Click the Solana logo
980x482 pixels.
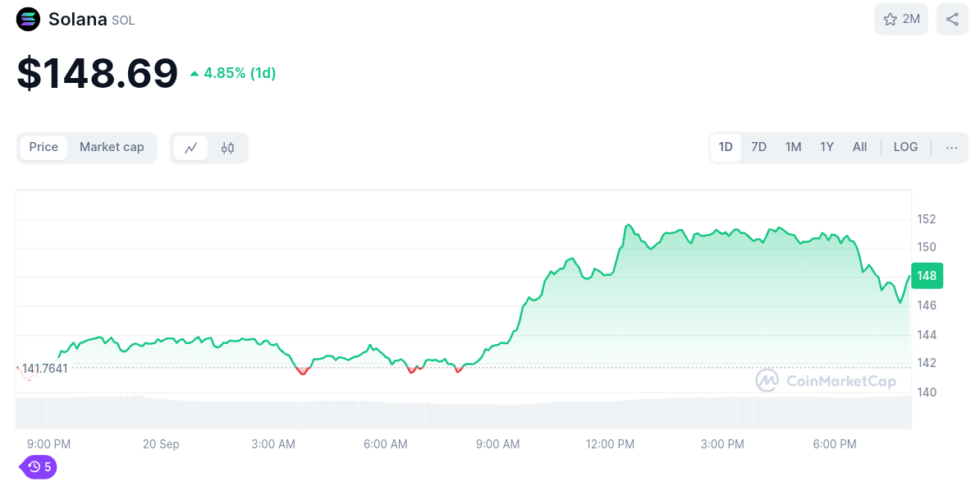tap(27, 19)
